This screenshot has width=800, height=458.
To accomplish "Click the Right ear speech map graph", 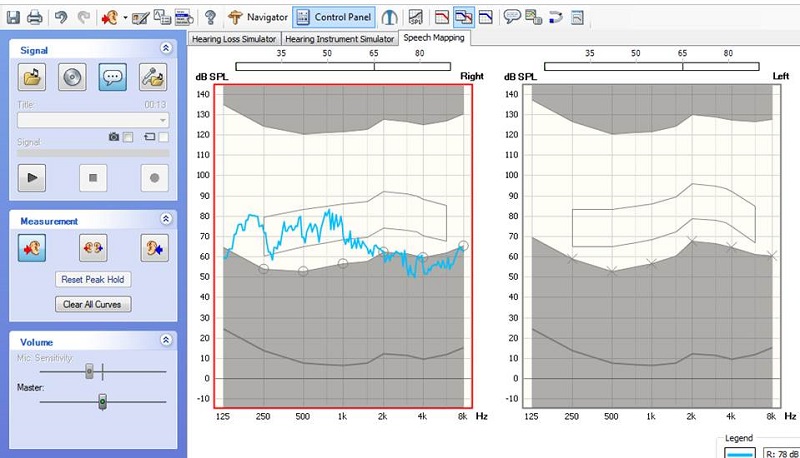I will pos(343,246).
